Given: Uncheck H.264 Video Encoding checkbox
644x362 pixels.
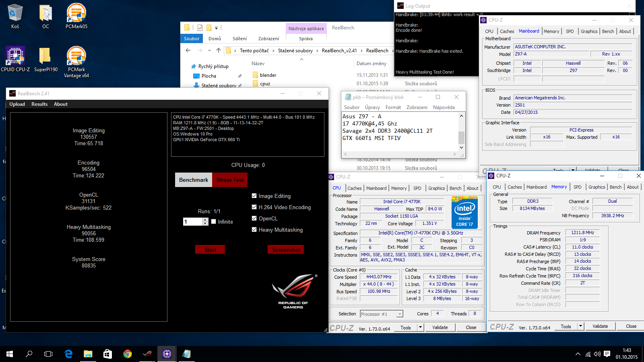Looking at the screenshot, I should (254, 207).
